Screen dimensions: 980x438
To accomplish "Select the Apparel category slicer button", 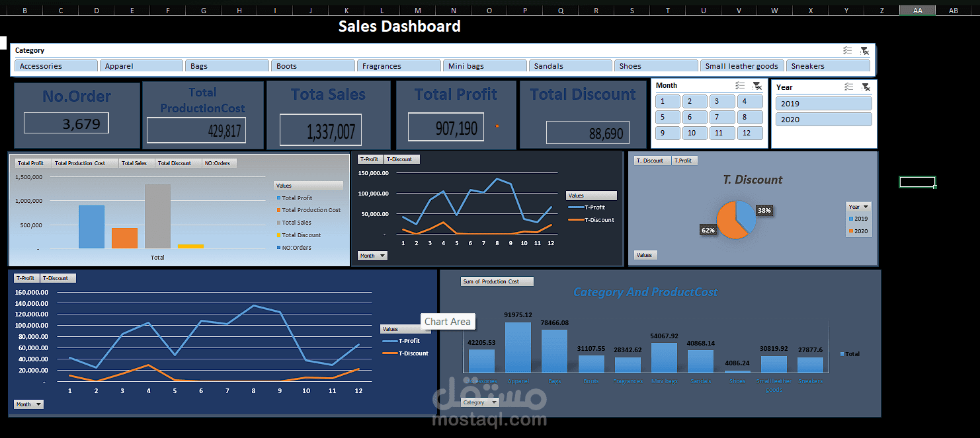I will coord(142,66).
